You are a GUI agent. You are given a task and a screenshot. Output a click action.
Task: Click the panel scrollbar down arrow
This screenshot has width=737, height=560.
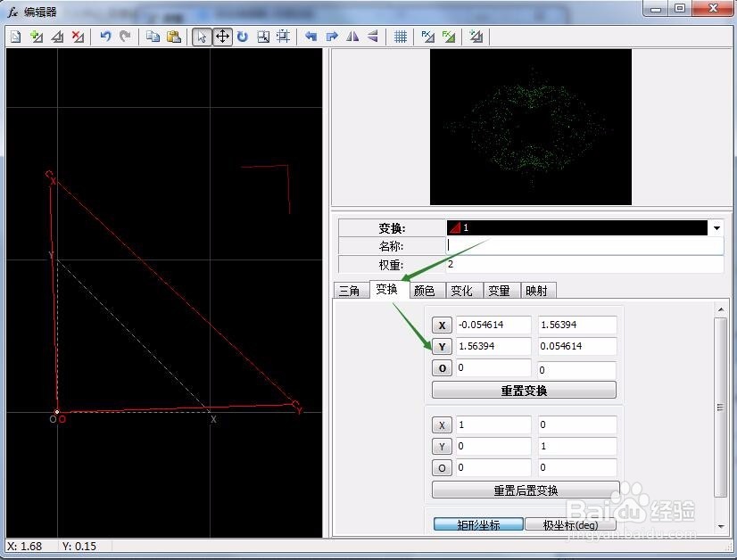click(721, 527)
